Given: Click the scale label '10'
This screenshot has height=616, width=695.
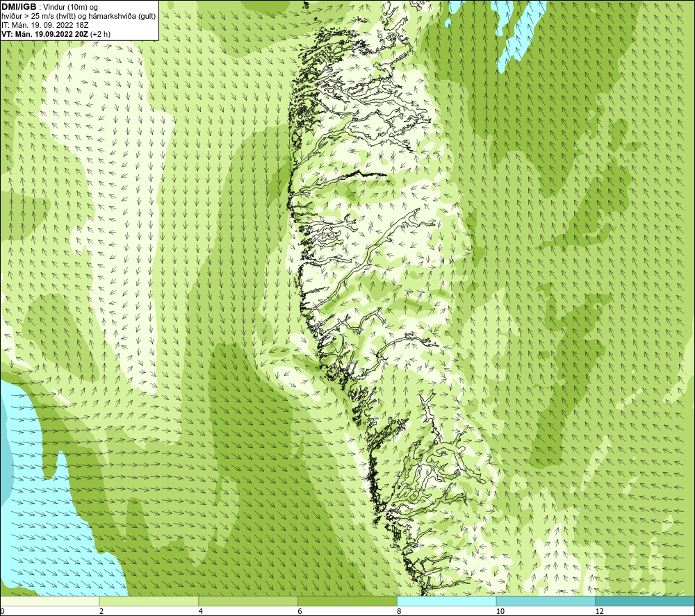Looking at the screenshot, I should tap(500, 612).
